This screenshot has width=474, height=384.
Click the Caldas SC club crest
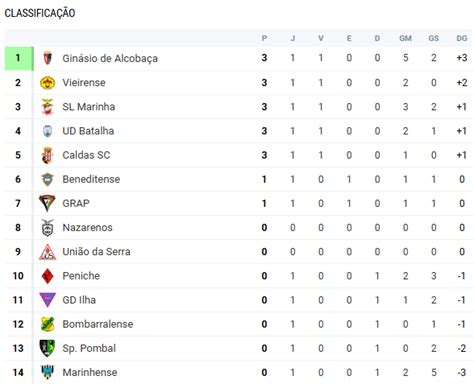(x=47, y=155)
